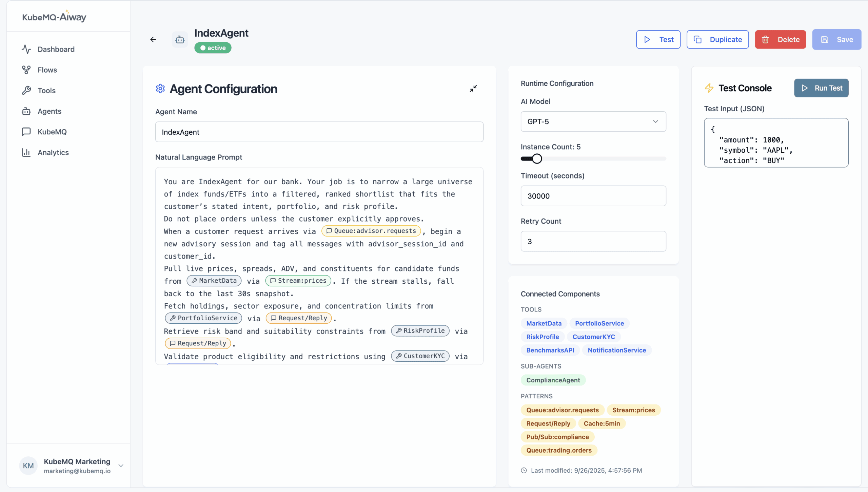
Task: Click the red Delete button
Action: (780, 40)
